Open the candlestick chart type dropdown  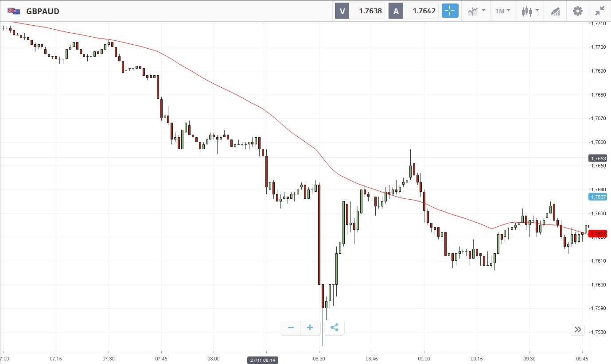coord(530,11)
